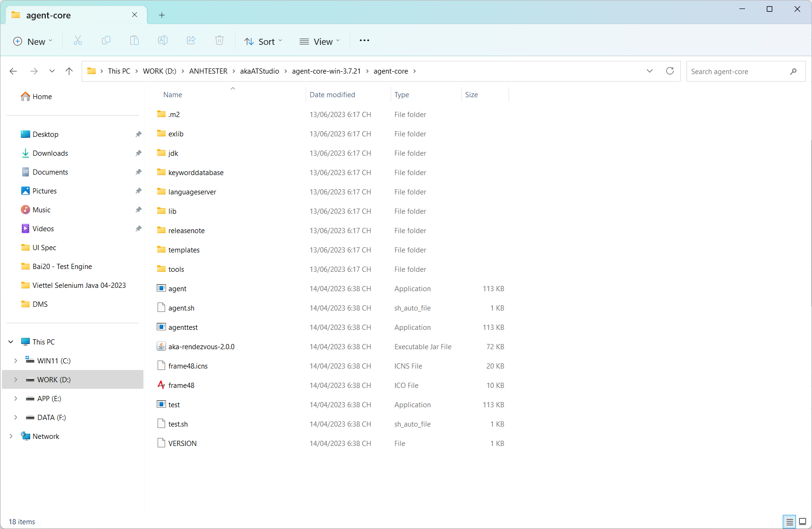
Task: Click the Paste clipboard icon
Action: click(134, 41)
